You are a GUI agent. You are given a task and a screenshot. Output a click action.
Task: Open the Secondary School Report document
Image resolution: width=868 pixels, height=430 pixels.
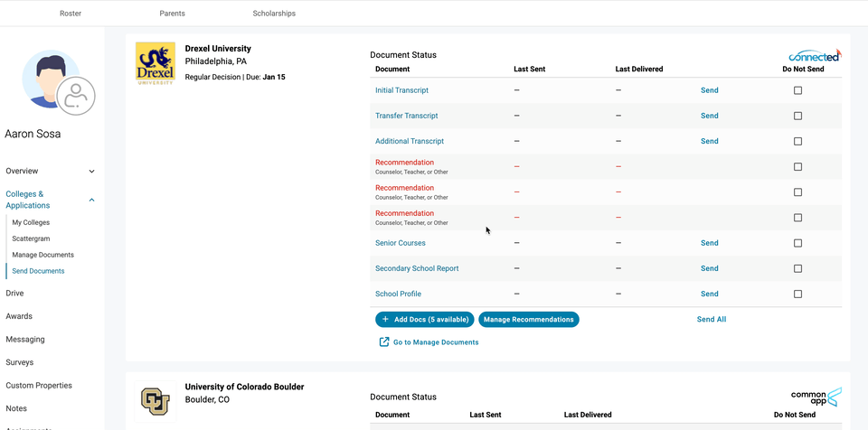click(417, 268)
